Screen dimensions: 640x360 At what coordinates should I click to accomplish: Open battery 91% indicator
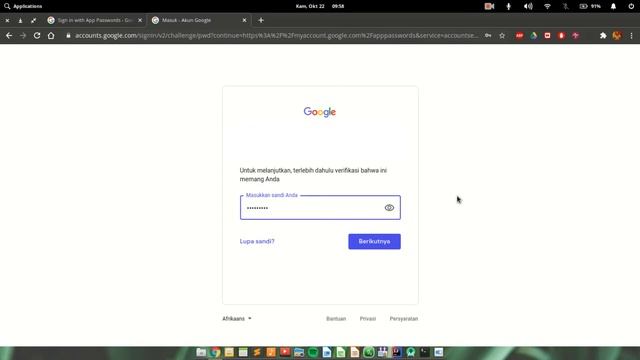tap(590, 6)
